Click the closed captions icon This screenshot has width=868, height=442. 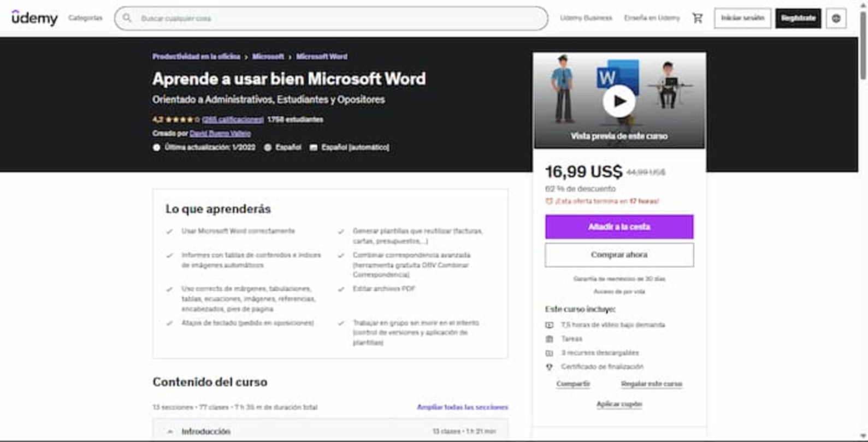point(314,147)
